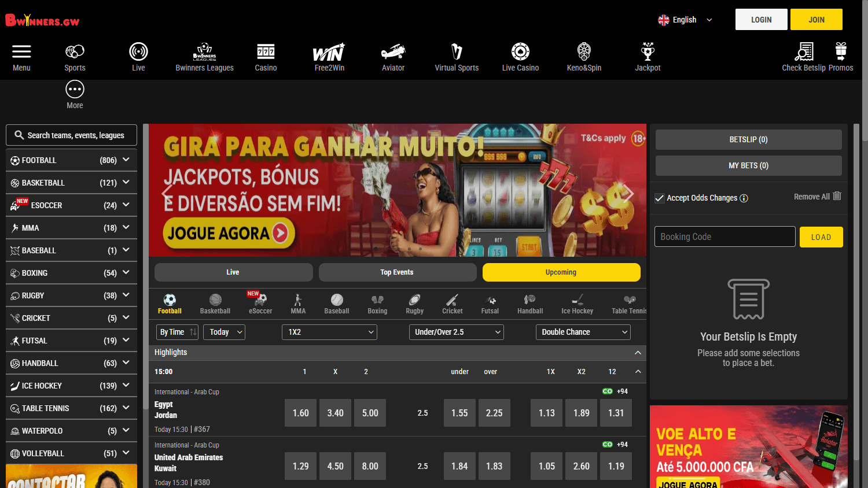This screenshot has height=488, width=868.
Task: Open the Today date filter dropdown
Action: coord(224,332)
